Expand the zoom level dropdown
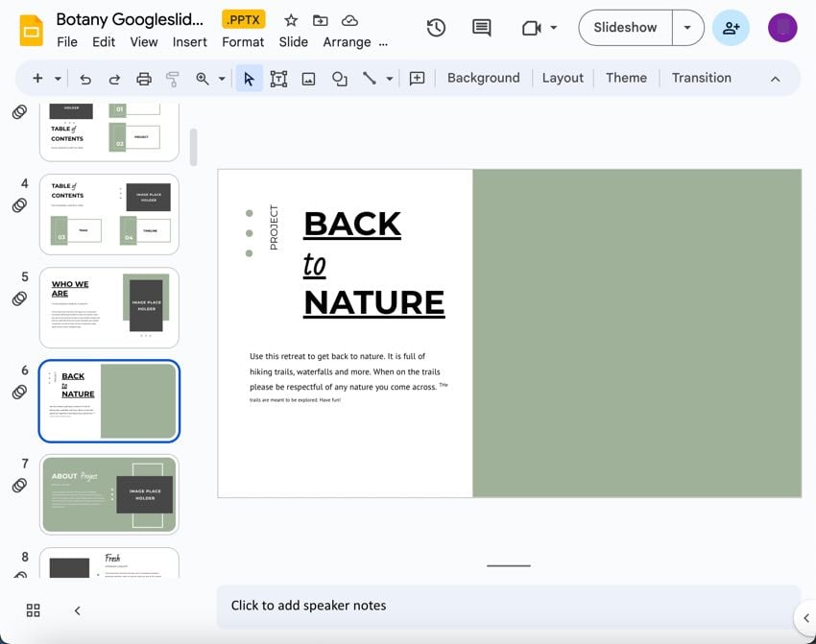 pyautogui.click(x=222, y=79)
